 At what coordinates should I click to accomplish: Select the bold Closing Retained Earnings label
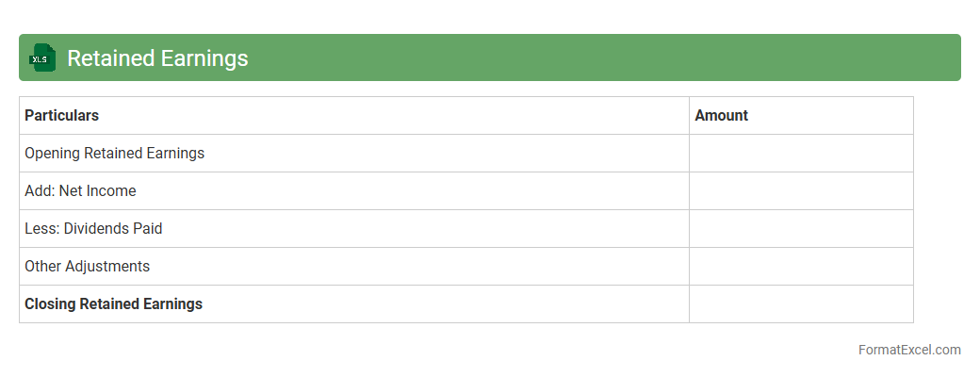pos(113,303)
